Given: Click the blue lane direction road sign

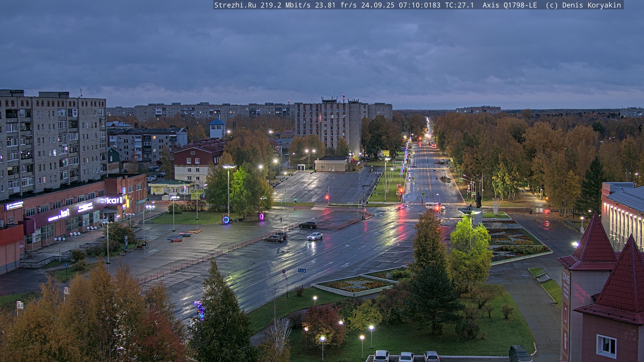Looking at the screenshot, I should (x=302, y=271).
